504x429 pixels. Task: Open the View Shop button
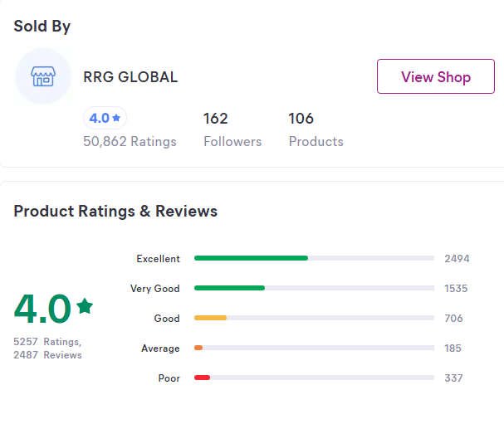(435, 77)
